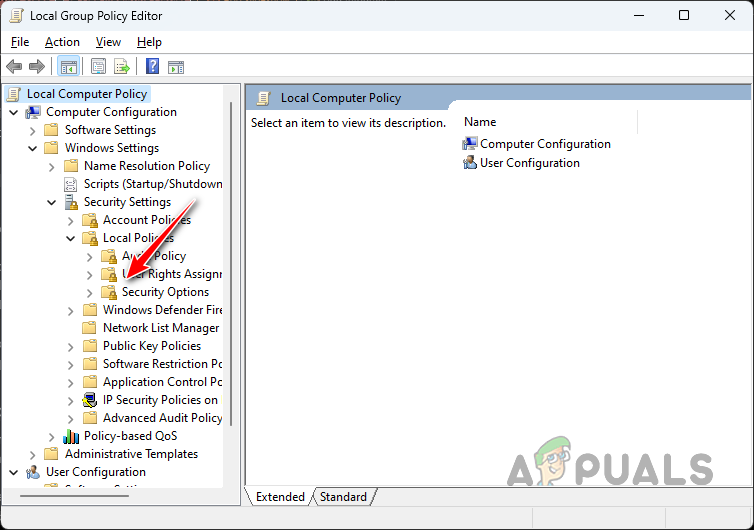754x530 pixels.
Task: Expand the Security Options node
Action: tap(89, 293)
